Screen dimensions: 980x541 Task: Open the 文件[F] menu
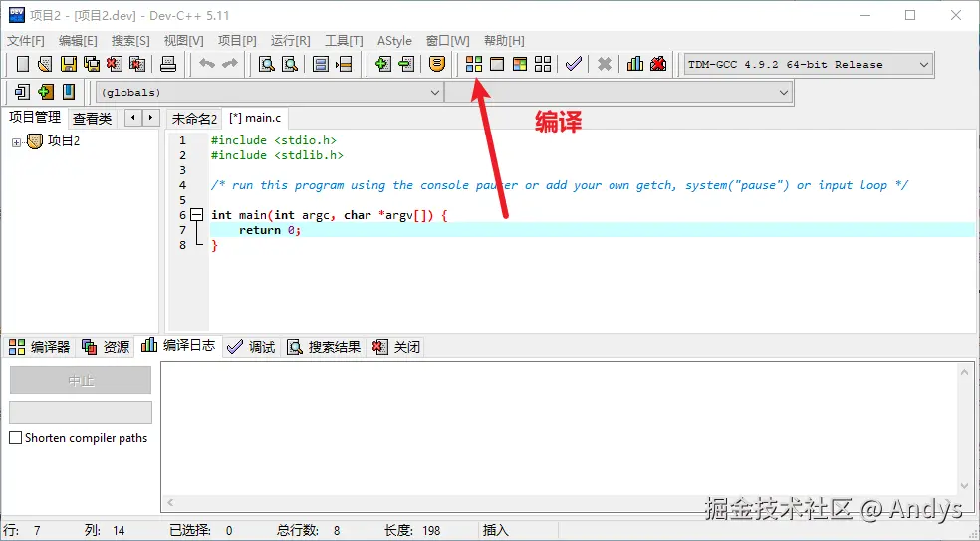[x=26, y=41]
